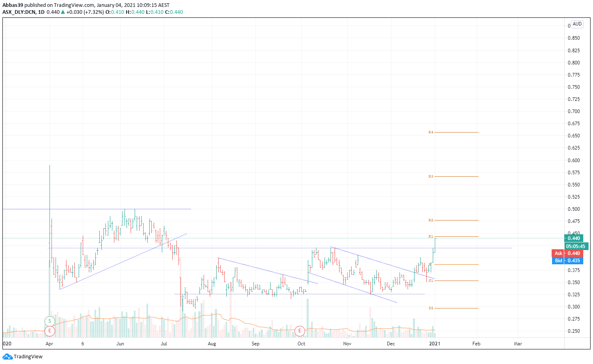
Task: Click the 05:05:45 countdown label
Action: [576, 246]
